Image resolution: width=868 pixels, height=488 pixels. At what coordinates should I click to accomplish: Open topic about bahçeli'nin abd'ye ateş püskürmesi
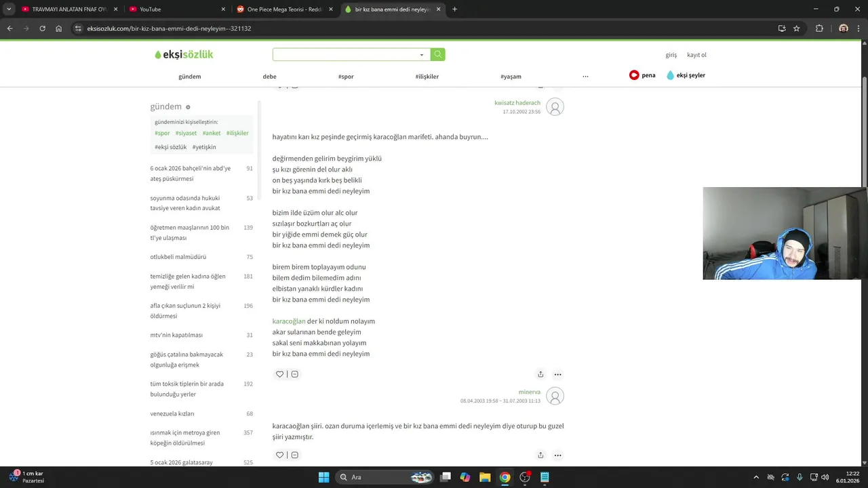[x=201, y=174]
